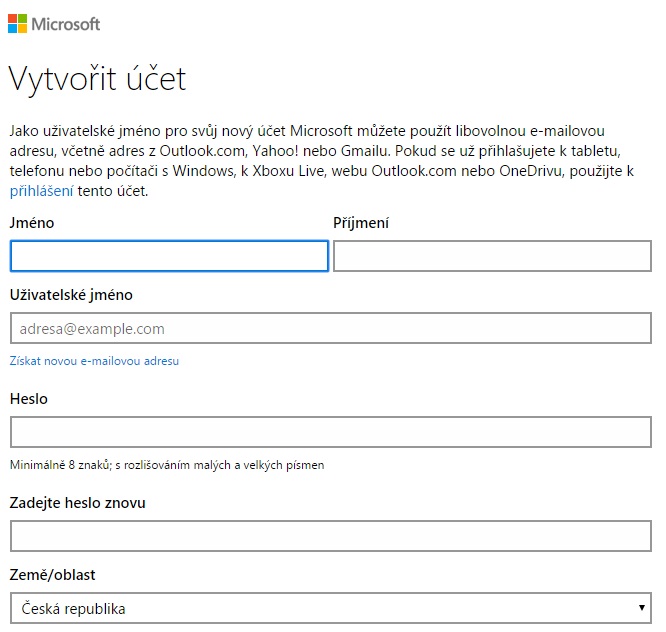
Task: Click the Uživatelské jméno label
Action: pos(71,295)
